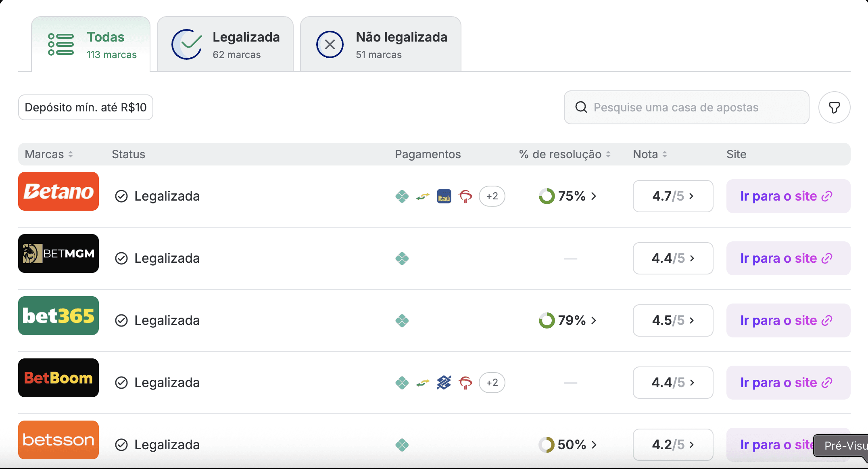The width and height of the screenshot is (868, 469).
Task: Switch to Legalizada 62 marcas tab
Action: tap(225, 44)
